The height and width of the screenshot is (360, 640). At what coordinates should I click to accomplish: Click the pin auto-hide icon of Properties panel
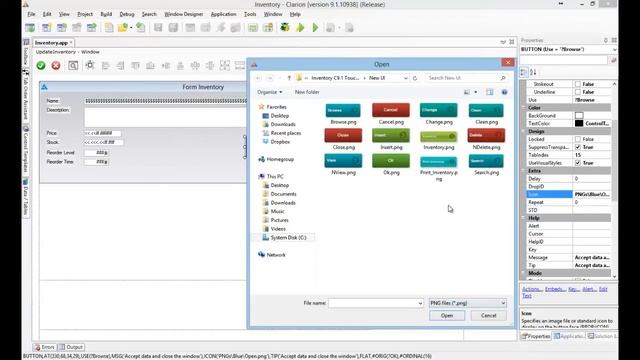click(606, 40)
